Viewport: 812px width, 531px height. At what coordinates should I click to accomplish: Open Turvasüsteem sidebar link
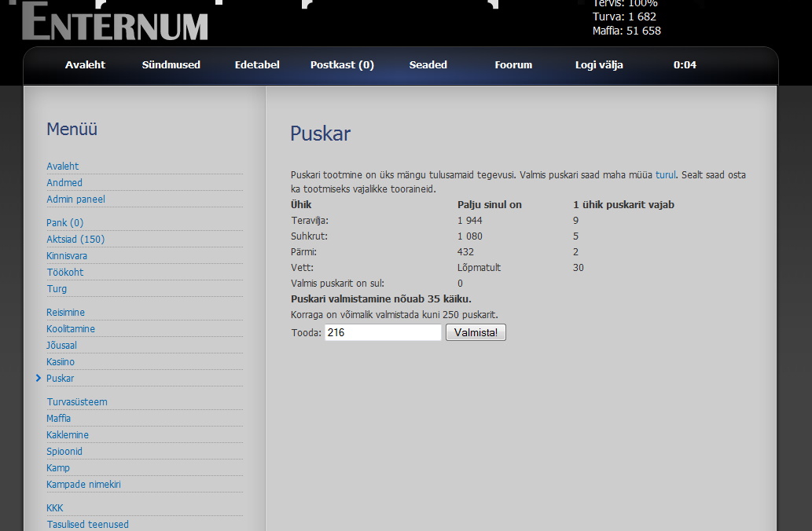click(x=76, y=402)
